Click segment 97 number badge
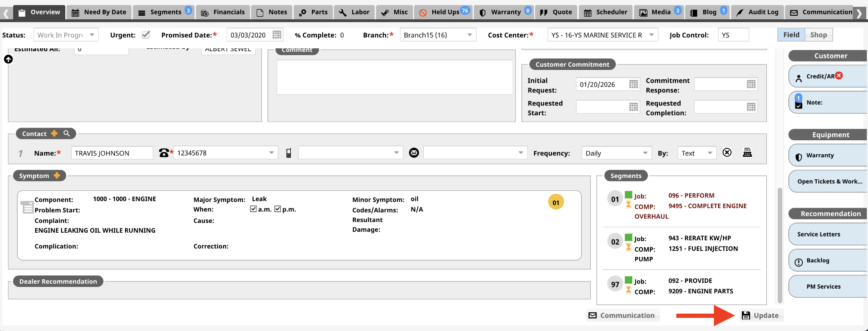 (615, 284)
